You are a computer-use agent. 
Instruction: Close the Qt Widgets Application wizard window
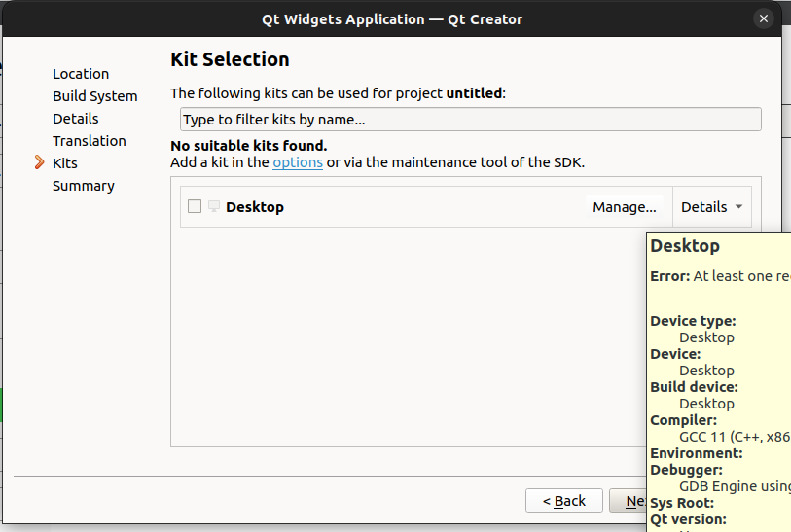click(764, 18)
